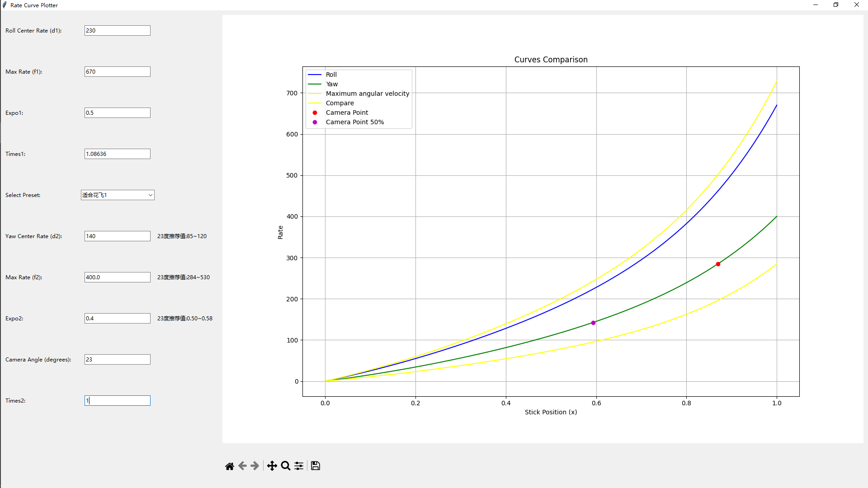Click the Back arrow in plot toolbar
Screen dimensions: 868x488
242,466
